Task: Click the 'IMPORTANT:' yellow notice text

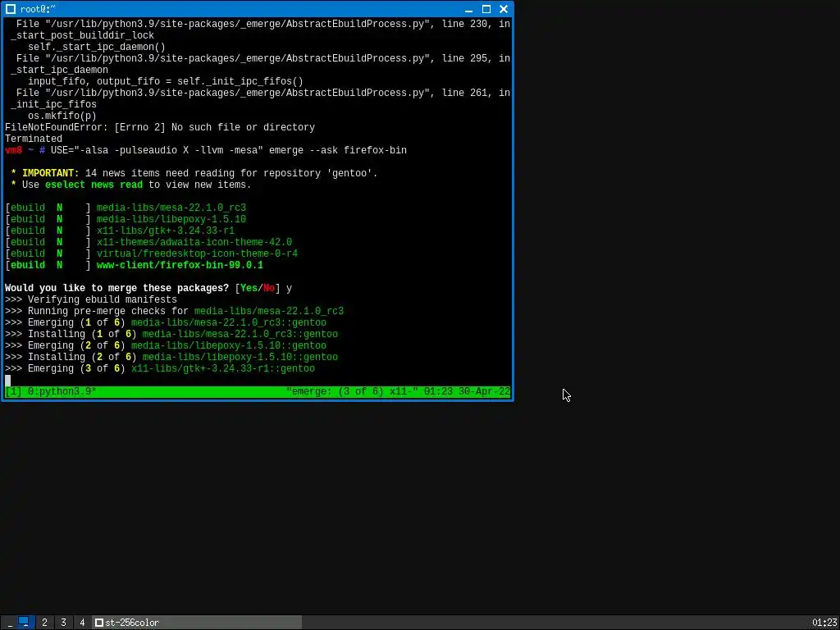Action: (51, 174)
